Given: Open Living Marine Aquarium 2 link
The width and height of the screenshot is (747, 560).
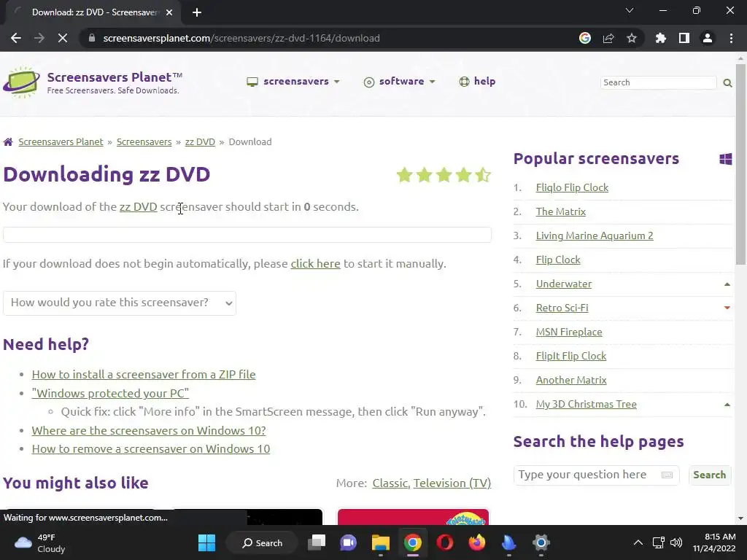Looking at the screenshot, I should tap(594, 236).
